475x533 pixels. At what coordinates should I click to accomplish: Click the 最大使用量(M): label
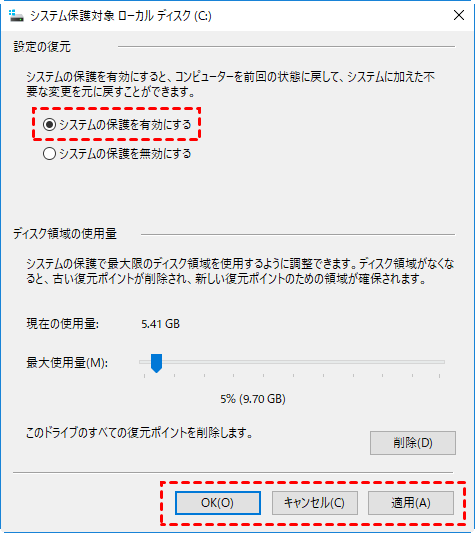tap(67, 363)
